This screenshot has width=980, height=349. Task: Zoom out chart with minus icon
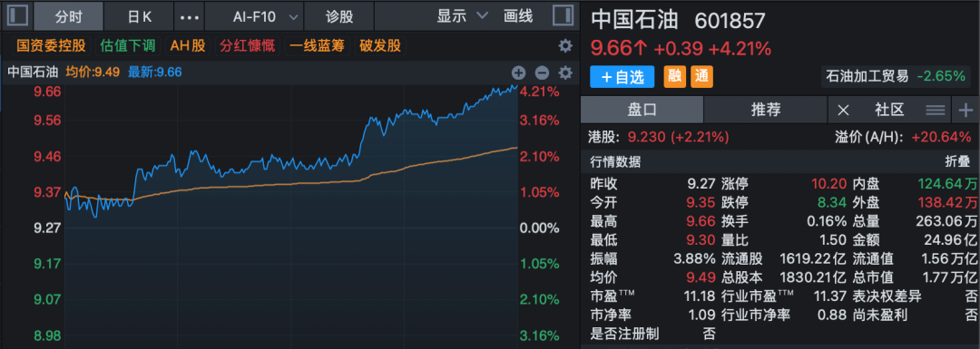click(x=542, y=73)
